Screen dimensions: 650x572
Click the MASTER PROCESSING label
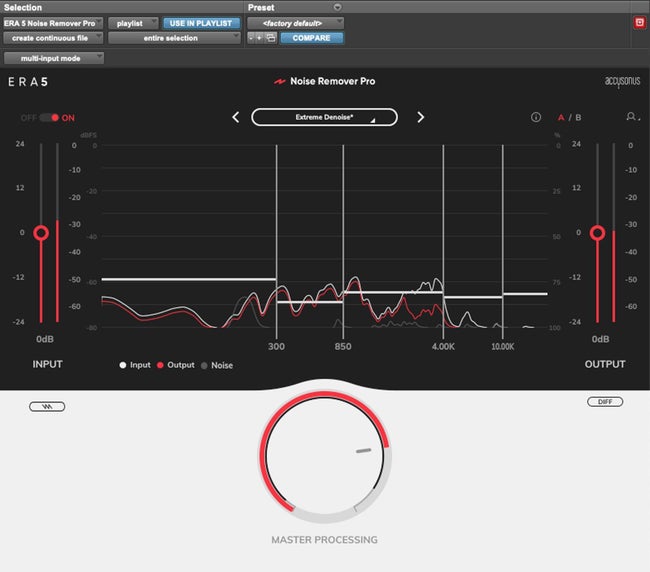tap(324, 540)
